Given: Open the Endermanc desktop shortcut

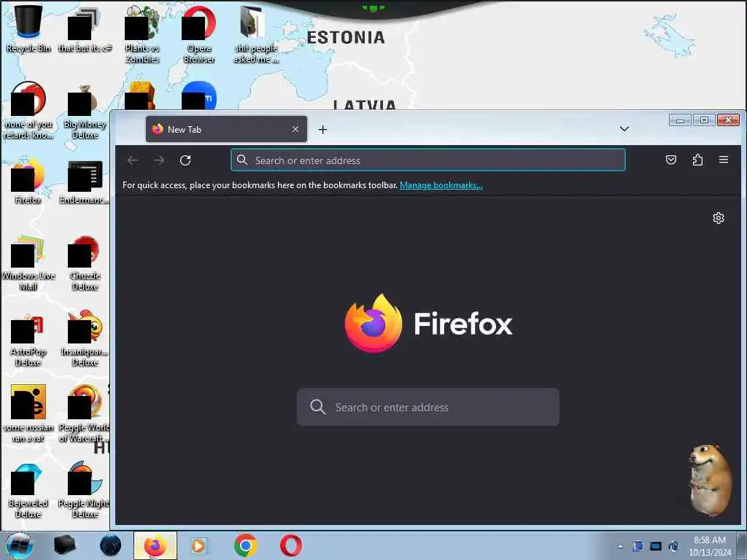Looking at the screenshot, I should point(85,183).
